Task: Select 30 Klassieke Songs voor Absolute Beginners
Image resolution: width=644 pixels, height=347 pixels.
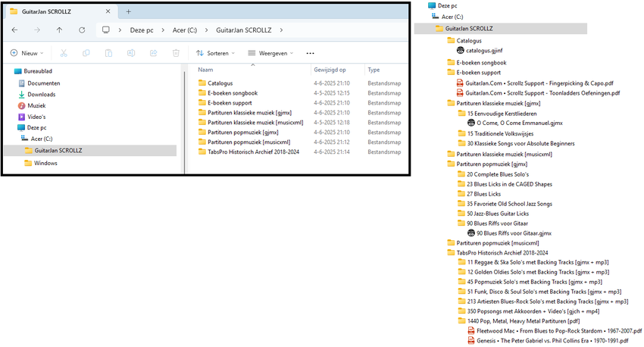Action: point(516,143)
